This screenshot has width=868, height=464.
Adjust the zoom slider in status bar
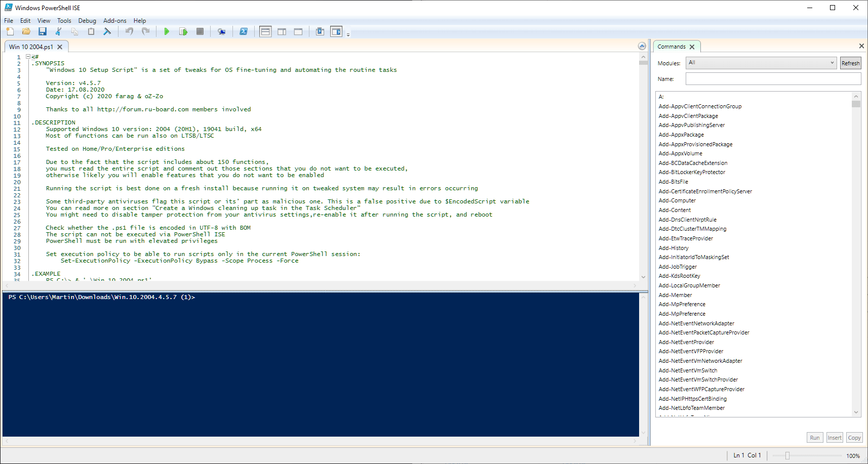[x=787, y=455]
